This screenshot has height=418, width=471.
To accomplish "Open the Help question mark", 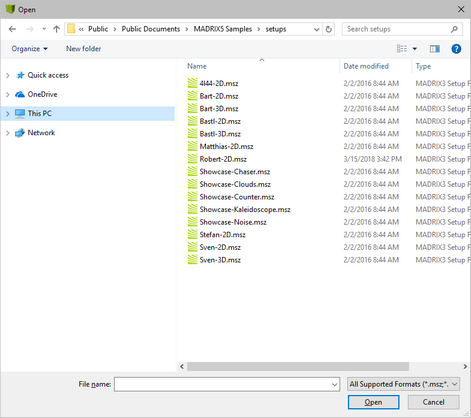I will pos(456,49).
